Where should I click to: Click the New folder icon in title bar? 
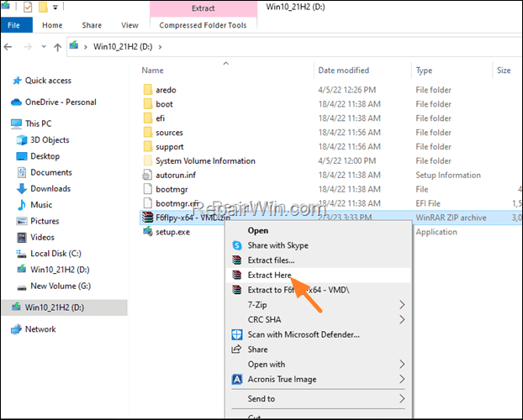(x=43, y=7)
